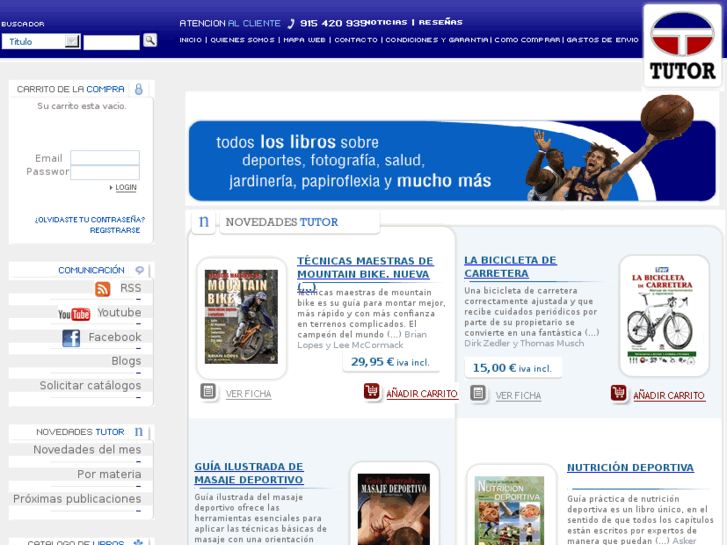Click cart icon for Bicicleta de Carretera
727x545 pixels.
(619, 393)
